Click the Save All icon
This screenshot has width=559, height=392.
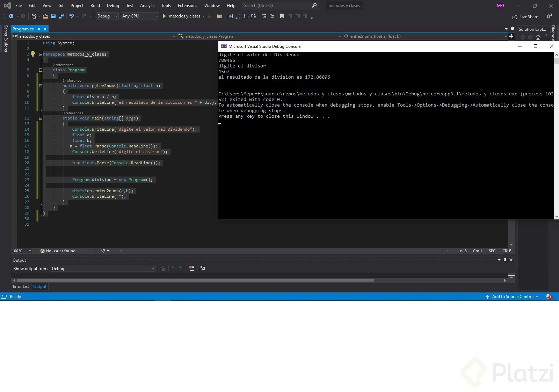[x=61, y=16]
